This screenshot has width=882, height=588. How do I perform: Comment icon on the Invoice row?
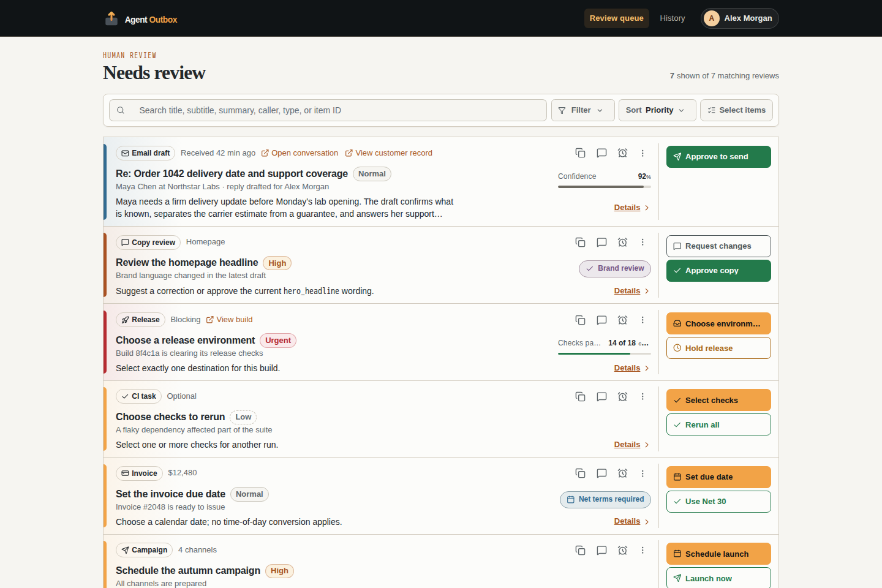[601, 473]
